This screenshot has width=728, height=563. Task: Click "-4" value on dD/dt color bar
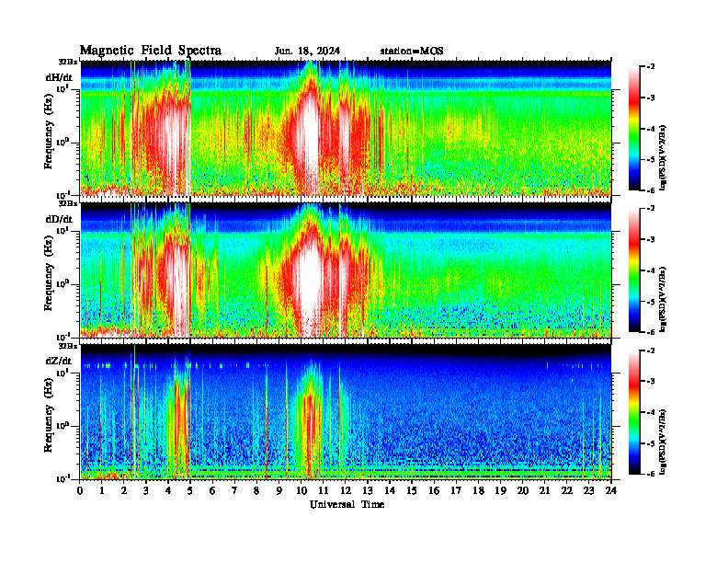[x=651, y=270]
